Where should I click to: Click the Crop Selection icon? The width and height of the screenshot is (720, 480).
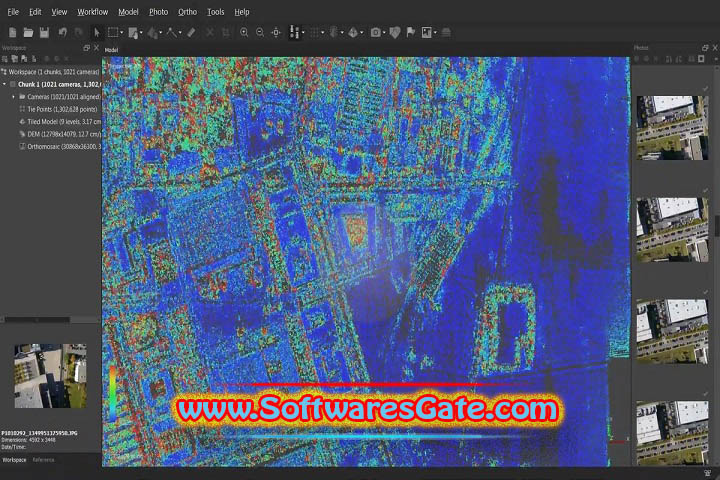click(225, 32)
